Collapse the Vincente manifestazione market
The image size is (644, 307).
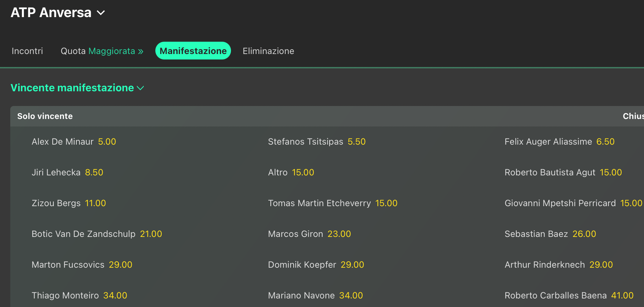[140, 88]
